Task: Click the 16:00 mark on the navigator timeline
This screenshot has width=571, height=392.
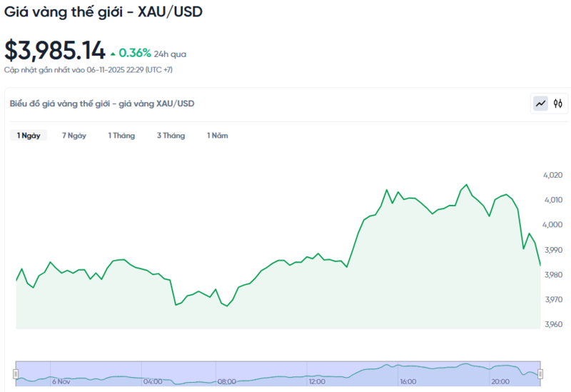Action: (408, 381)
